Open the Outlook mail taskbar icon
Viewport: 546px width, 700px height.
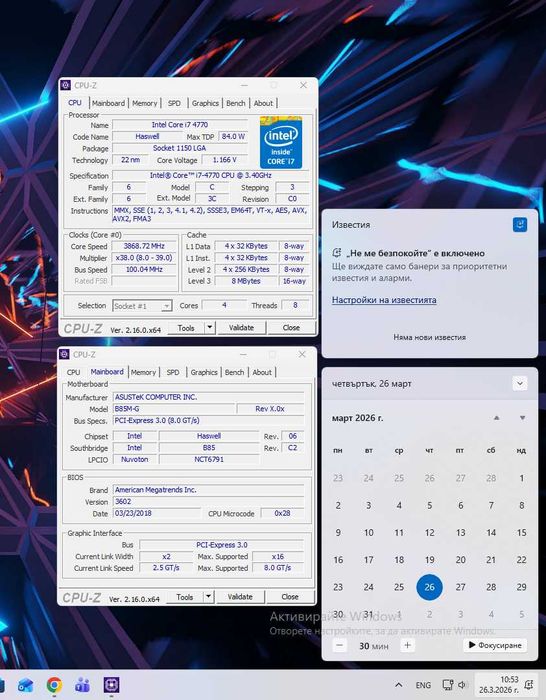coord(25,685)
